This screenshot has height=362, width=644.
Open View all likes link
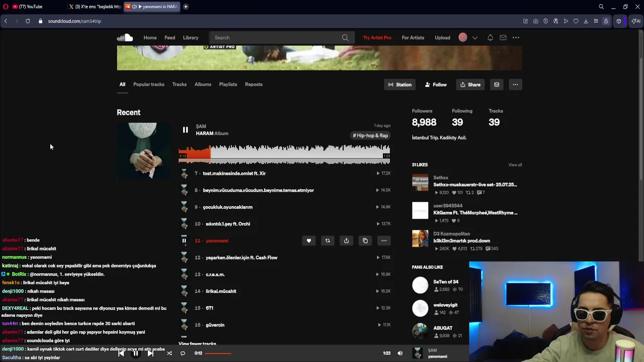click(515, 165)
